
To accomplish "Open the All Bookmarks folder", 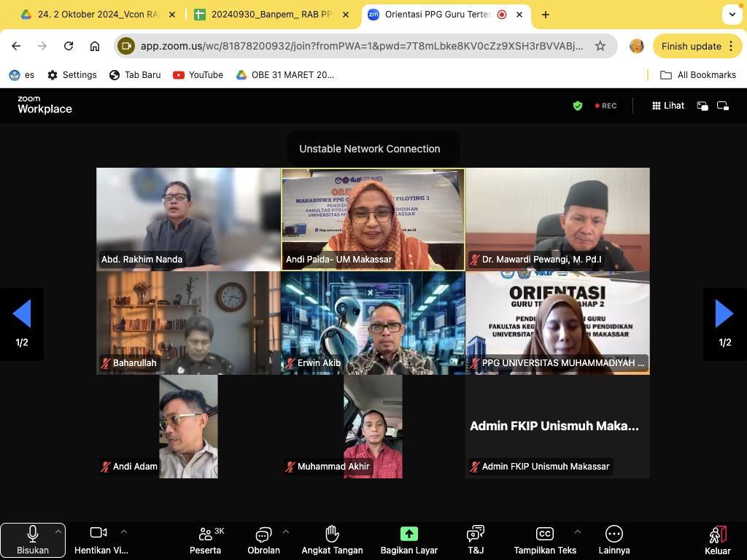I will tap(698, 75).
